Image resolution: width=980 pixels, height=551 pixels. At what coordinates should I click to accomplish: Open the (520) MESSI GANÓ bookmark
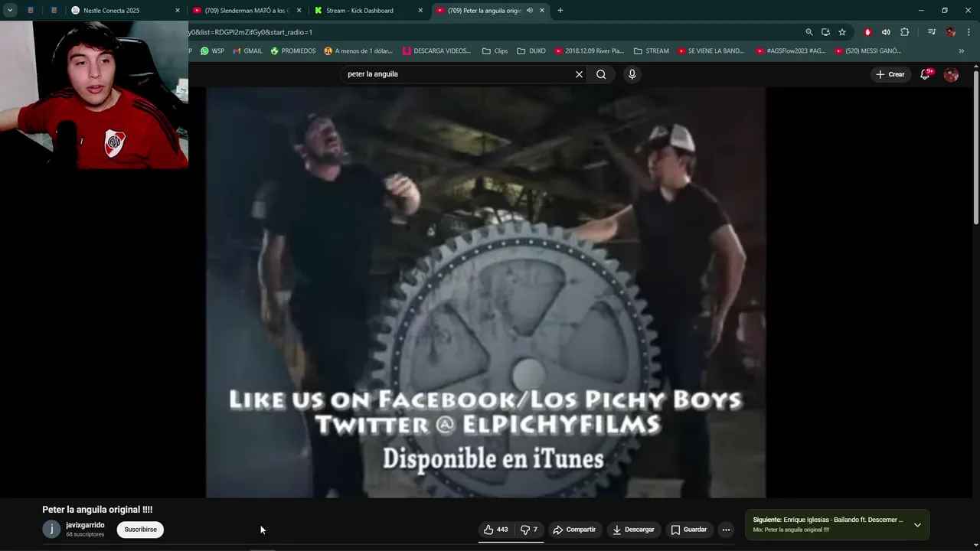[x=867, y=51]
